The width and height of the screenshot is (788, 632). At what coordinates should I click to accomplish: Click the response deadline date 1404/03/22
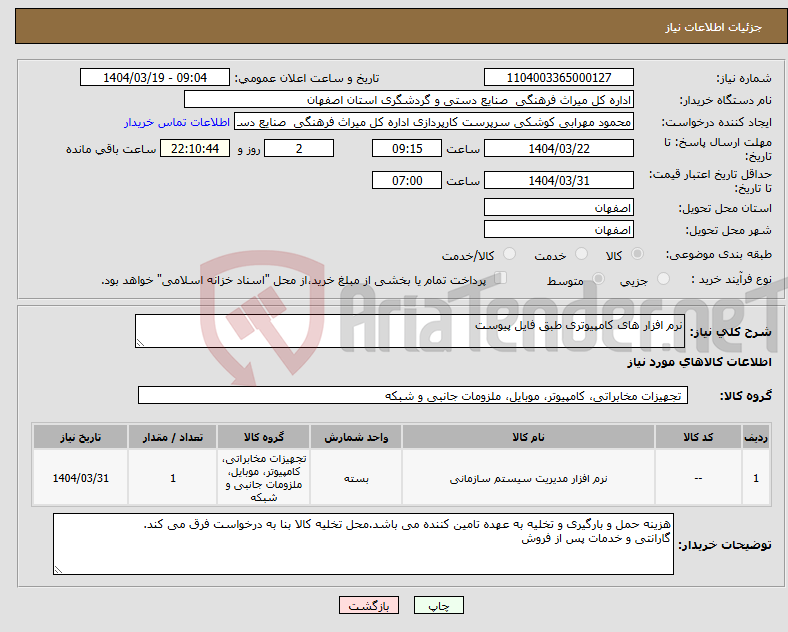coord(558,148)
